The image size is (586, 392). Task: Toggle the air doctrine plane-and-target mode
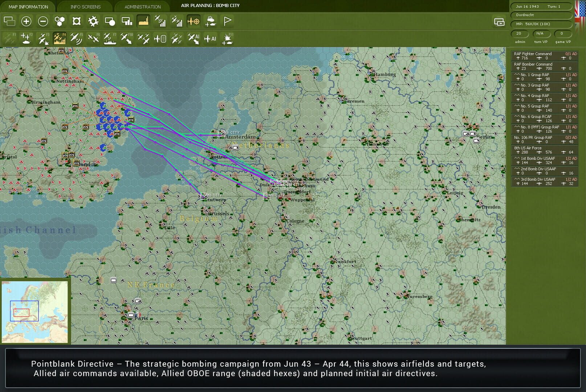click(x=195, y=22)
